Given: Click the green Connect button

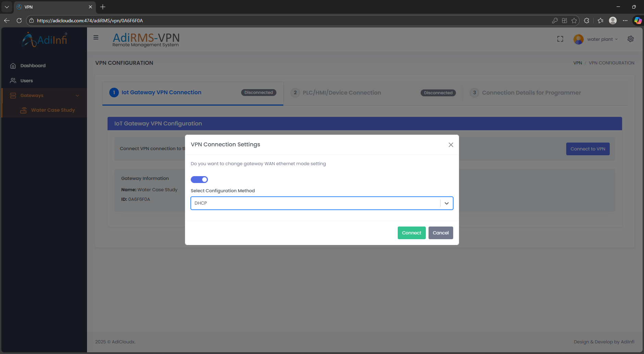Looking at the screenshot, I should point(411,233).
